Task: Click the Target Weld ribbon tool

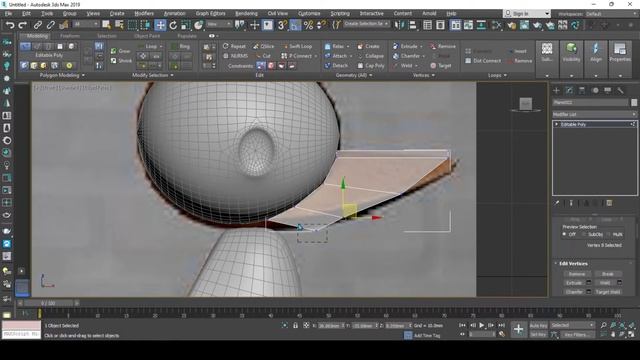Action: click(441, 65)
